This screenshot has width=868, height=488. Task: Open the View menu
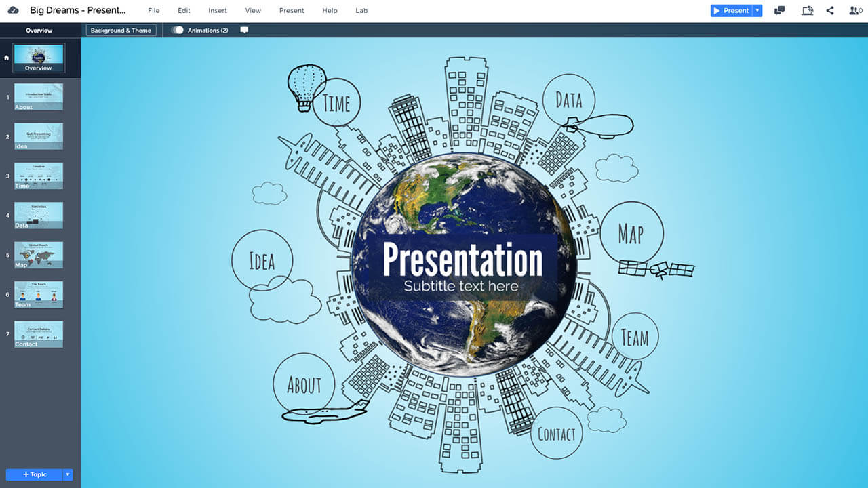[253, 11]
